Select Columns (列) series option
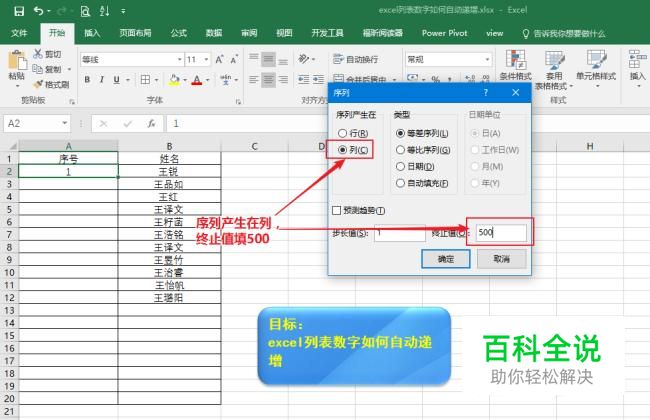 point(353,150)
